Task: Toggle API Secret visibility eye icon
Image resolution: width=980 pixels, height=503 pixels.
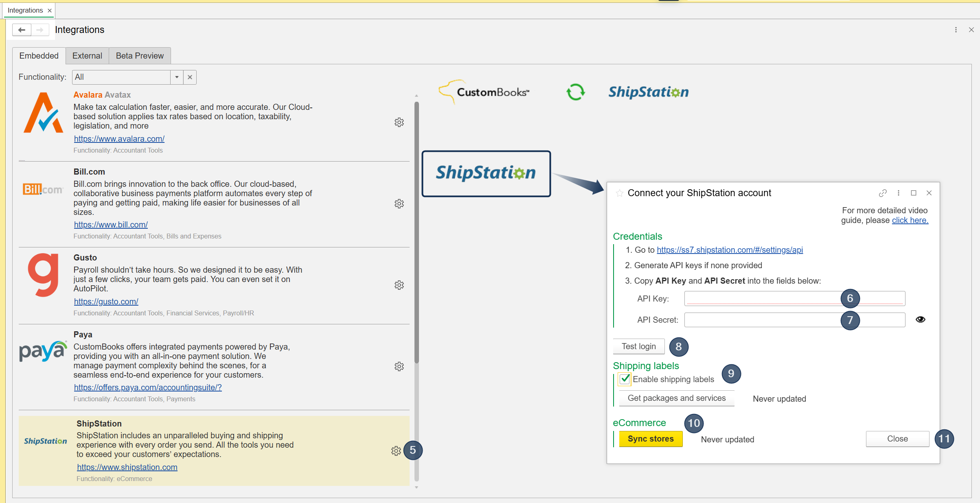Action: [x=920, y=319]
